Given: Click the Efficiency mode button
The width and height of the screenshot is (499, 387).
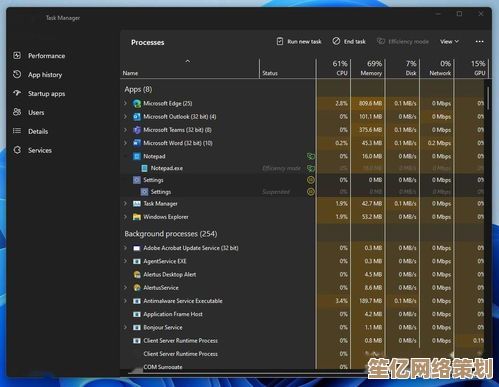Looking at the screenshot, I should pyautogui.click(x=403, y=42).
